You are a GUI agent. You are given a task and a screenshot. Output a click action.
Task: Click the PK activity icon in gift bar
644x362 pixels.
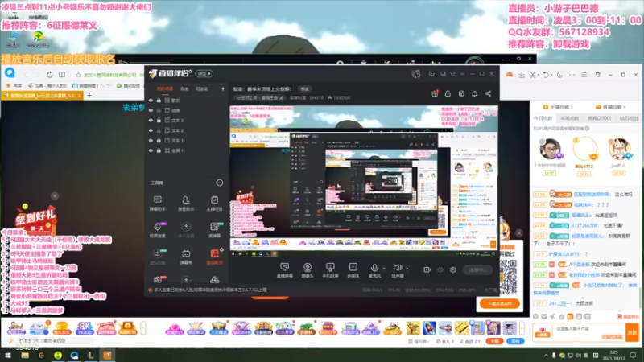[85, 328]
